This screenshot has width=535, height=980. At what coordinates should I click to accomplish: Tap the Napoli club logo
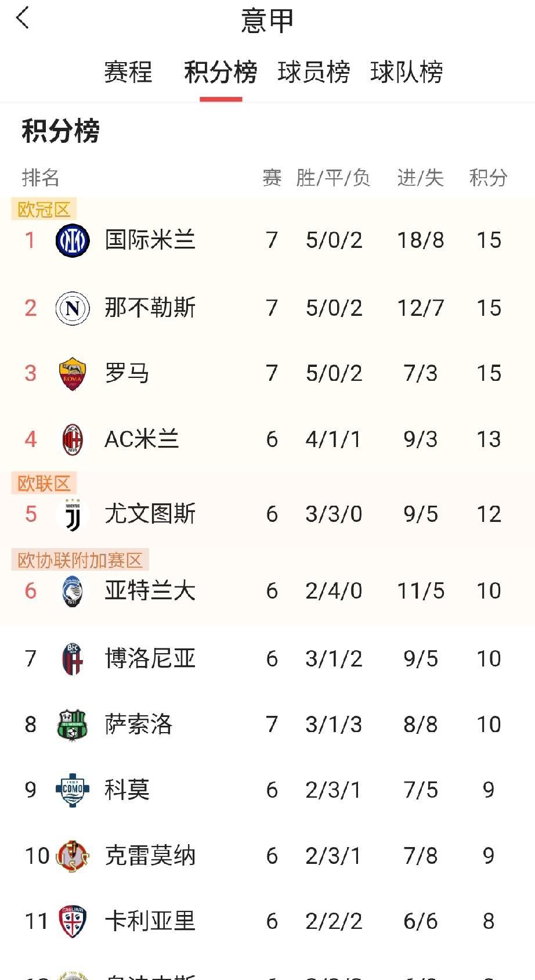[x=73, y=308]
